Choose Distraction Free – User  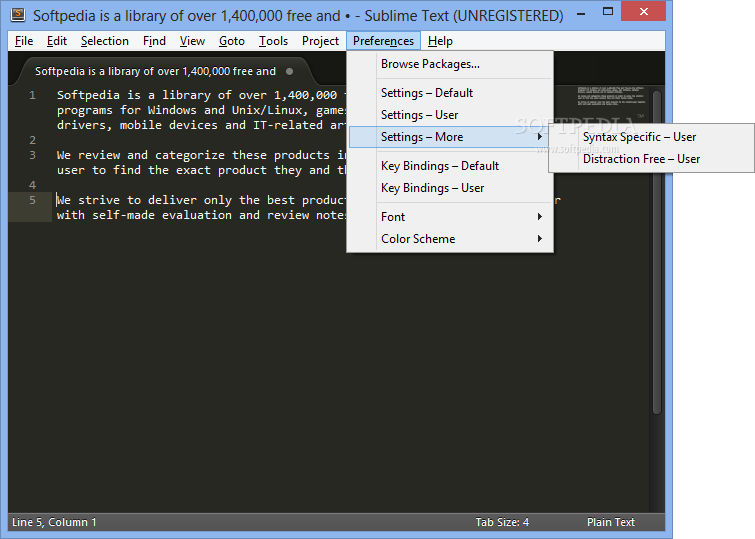tap(651, 159)
